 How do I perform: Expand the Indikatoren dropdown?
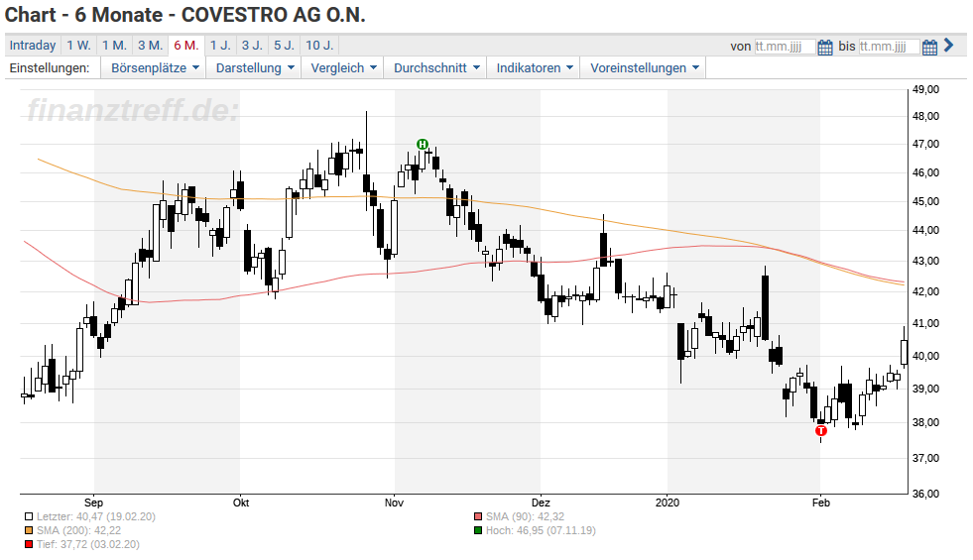click(534, 68)
